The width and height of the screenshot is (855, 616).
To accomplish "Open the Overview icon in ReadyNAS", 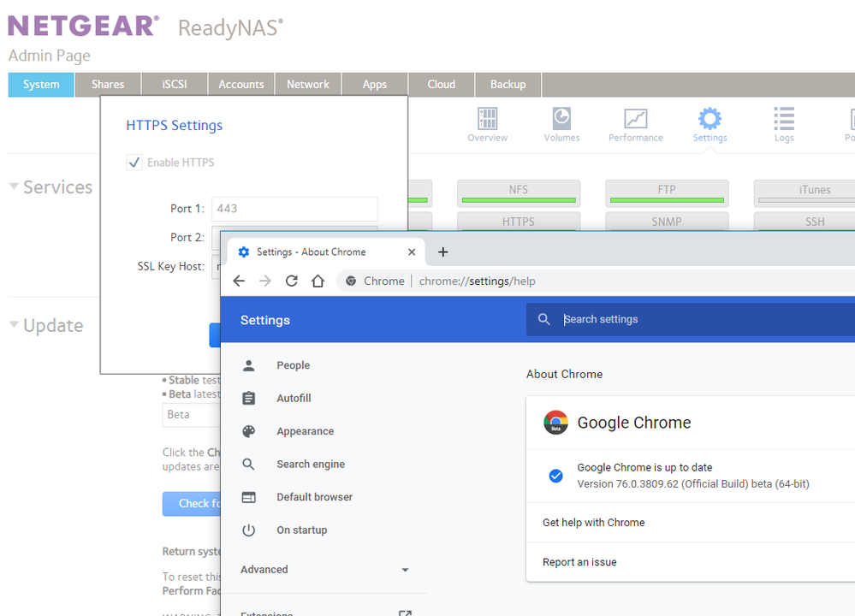I will point(488,125).
